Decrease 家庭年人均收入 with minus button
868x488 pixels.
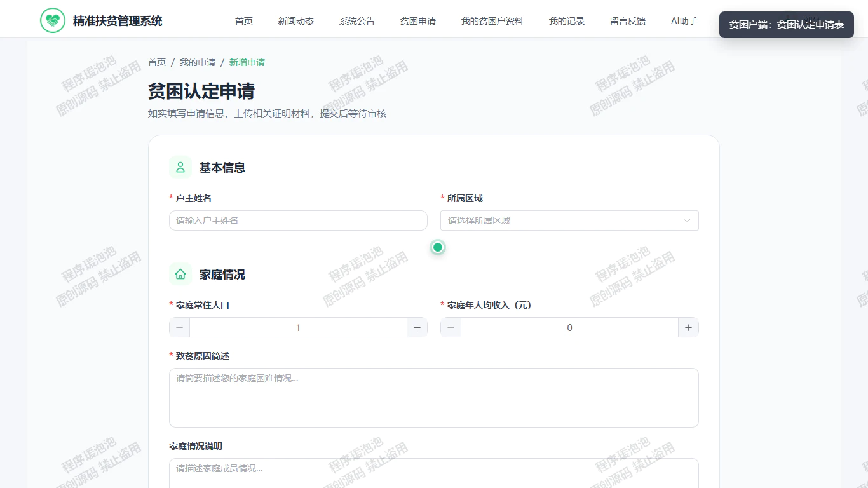(x=451, y=327)
